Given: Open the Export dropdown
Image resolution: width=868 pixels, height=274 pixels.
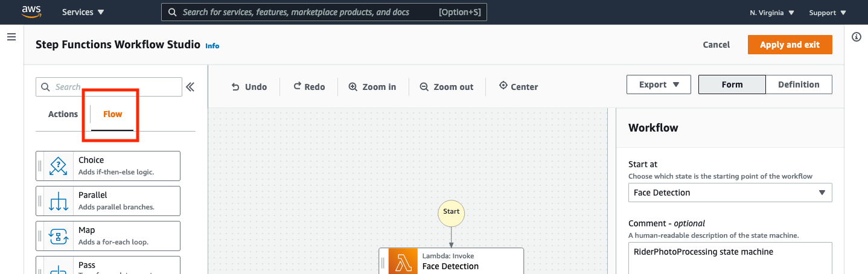Looking at the screenshot, I should coord(659,84).
